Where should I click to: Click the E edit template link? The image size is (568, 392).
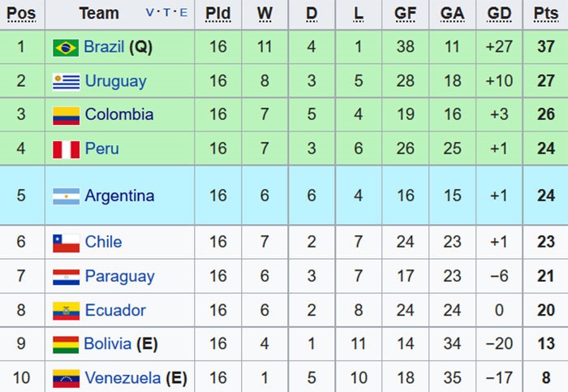pyautogui.click(x=183, y=13)
